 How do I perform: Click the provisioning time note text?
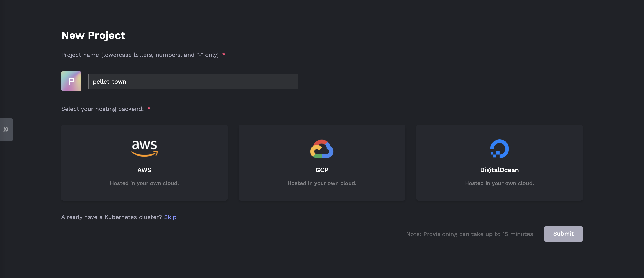470,234
